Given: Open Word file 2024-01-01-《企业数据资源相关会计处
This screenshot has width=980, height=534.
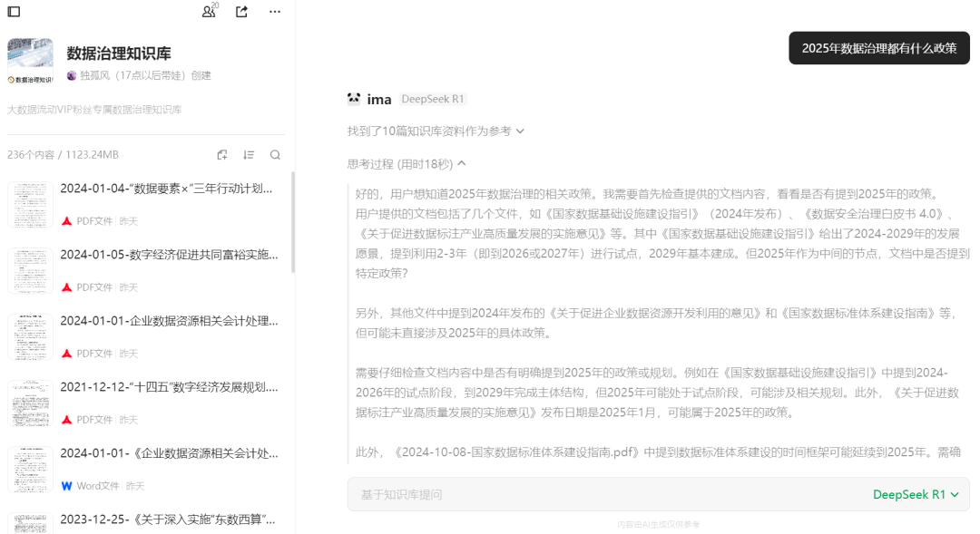Looking at the screenshot, I should coord(170,453).
